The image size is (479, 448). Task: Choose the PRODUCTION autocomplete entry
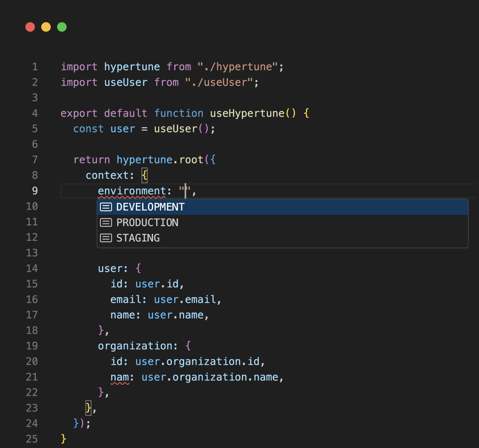click(147, 223)
